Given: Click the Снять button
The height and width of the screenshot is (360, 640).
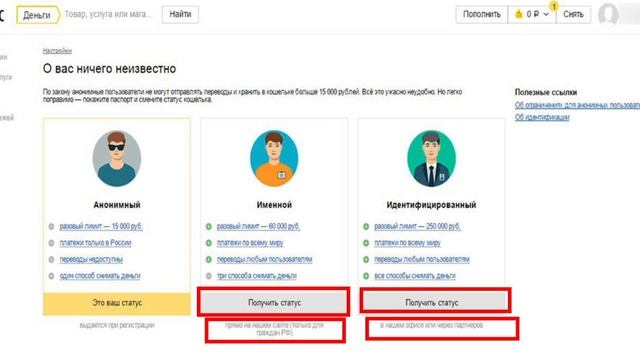Looking at the screenshot, I should pos(573,14).
